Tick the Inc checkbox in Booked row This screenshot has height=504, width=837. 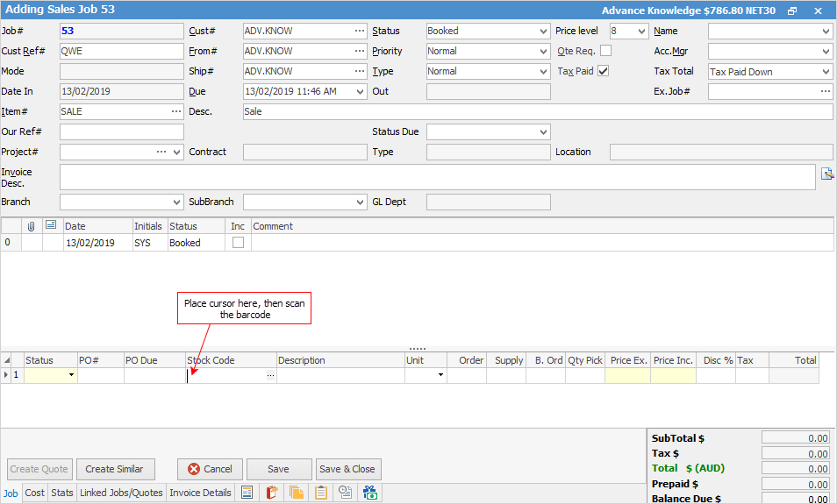click(x=238, y=243)
